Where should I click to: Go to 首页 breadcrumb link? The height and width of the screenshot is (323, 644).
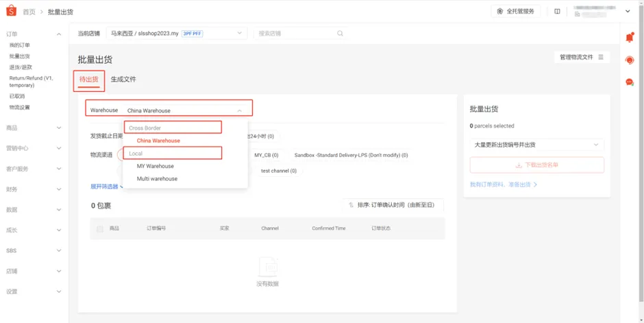29,12
